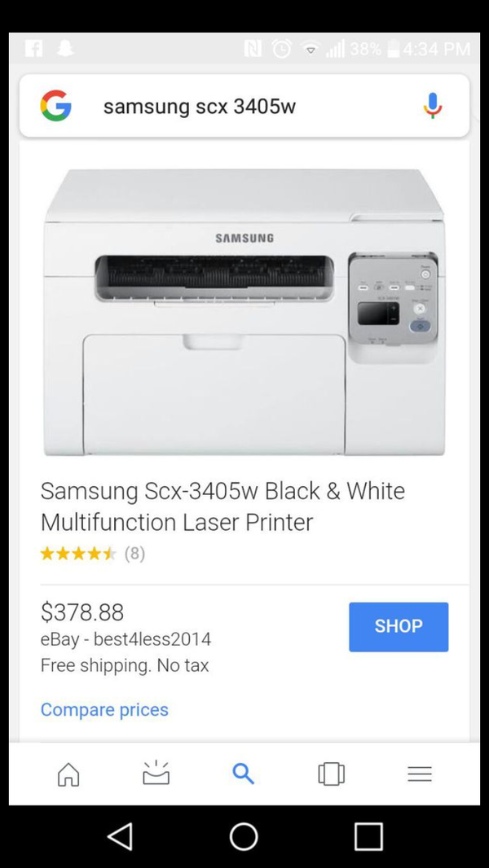Open the eBay best4less2014 seller text

pos(126,639)
